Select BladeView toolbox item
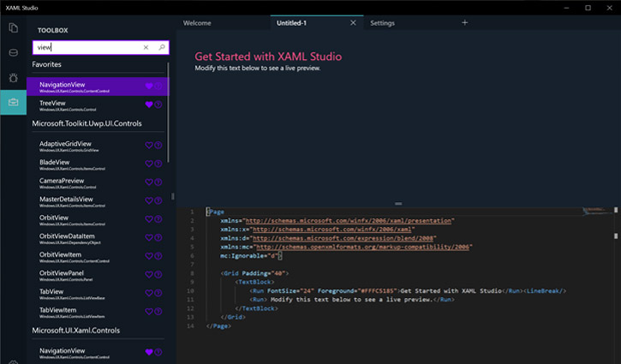Screen dimensions: 621x364 tap(98, 164)
